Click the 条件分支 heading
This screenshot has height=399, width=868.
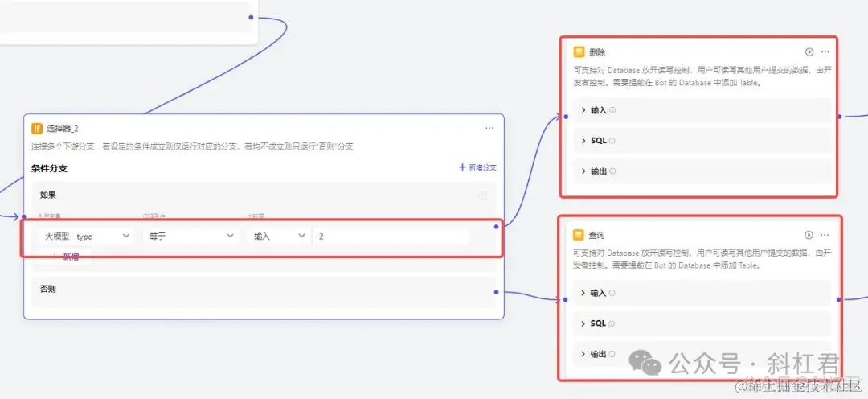click(x=49, y=168)
